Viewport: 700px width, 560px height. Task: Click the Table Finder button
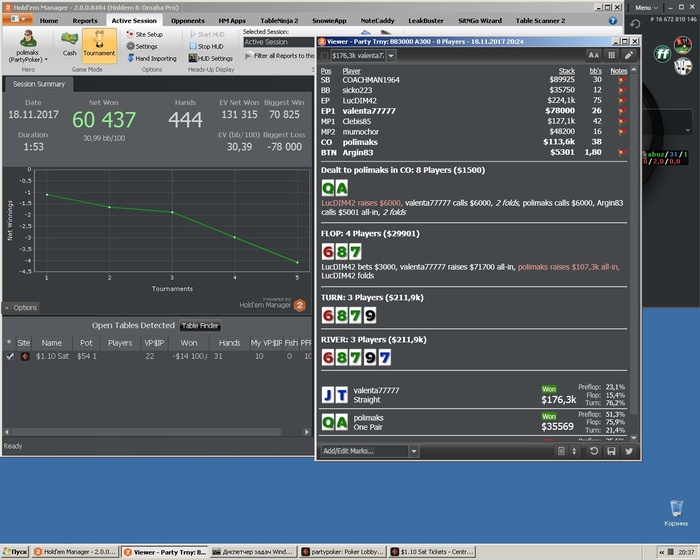click(200, 326)
